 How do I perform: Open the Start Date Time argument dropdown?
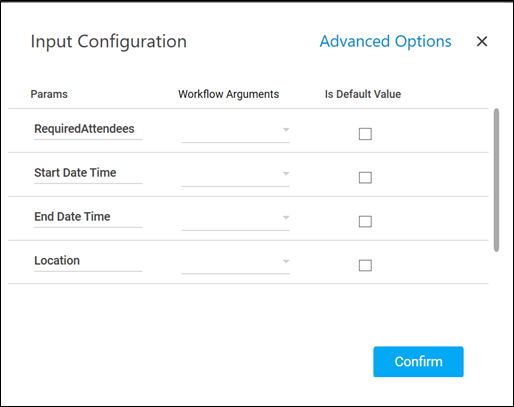235,174
